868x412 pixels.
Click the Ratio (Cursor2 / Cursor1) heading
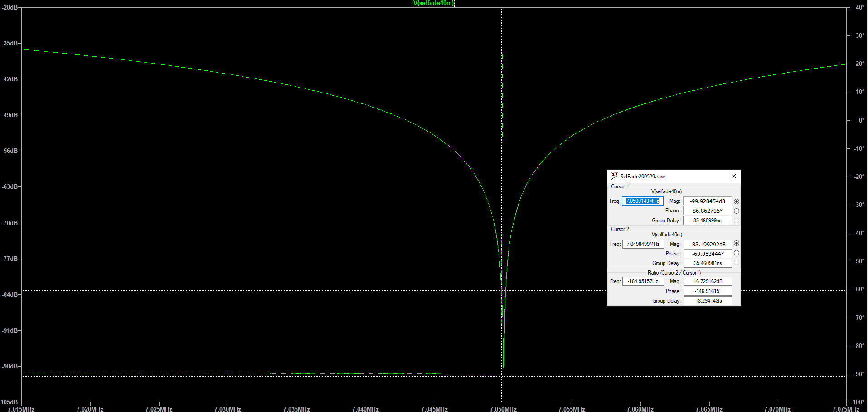(x=674, y=273)
